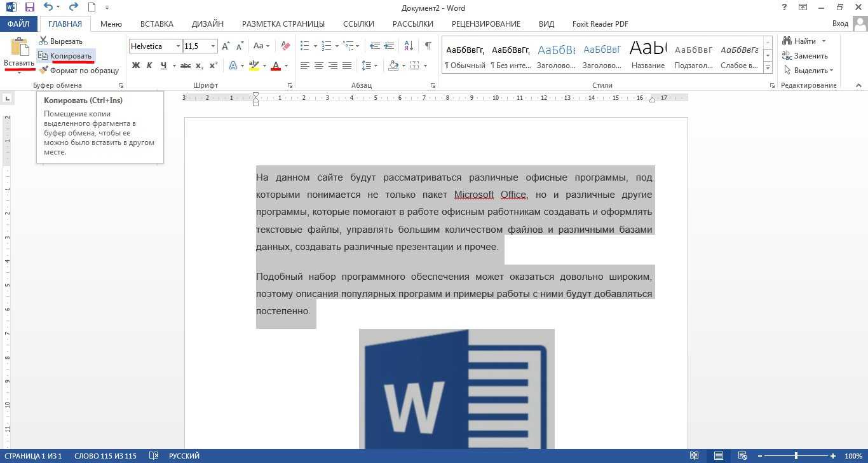Toggle underline Ч formatting

(164, 66)
